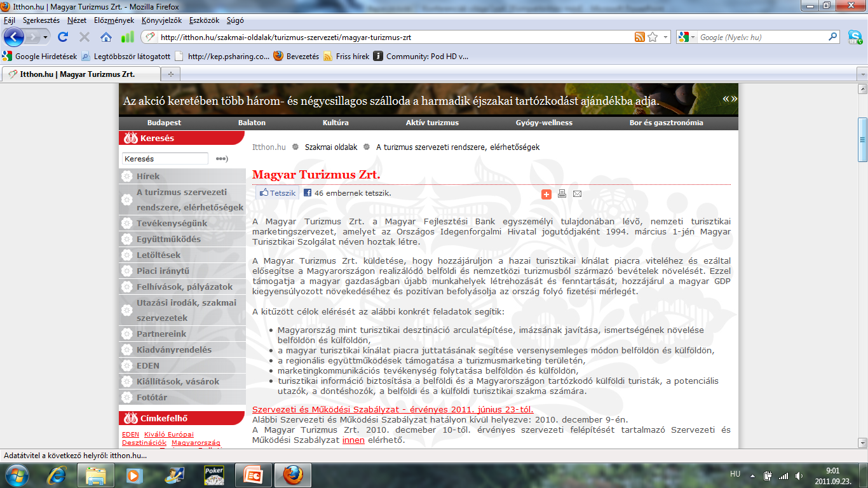Stop loading with the X toolbar icon
The height and width of the screenshot is (488, 868).
tap(85, 37)
